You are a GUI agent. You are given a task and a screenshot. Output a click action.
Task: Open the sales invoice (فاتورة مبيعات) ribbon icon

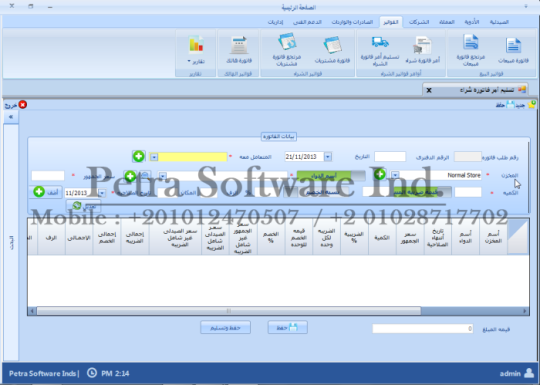[x=513, y=46]
